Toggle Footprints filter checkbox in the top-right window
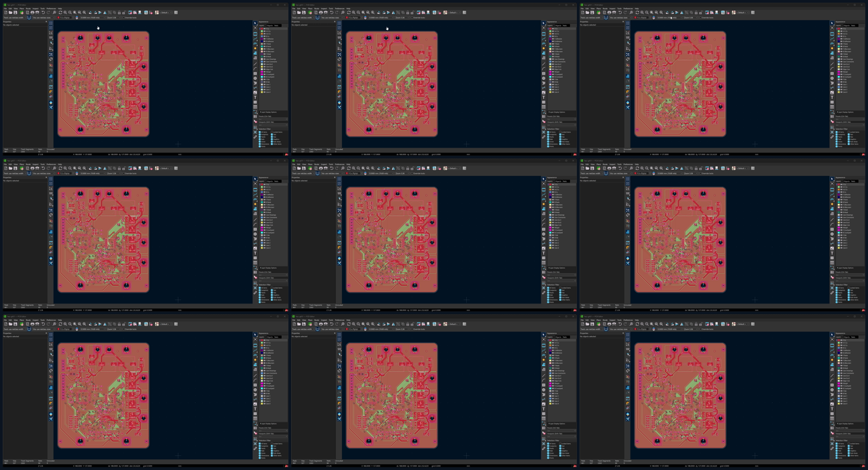Image resolution: width=868 pixels, height=470 pixels. coord(836,134)
